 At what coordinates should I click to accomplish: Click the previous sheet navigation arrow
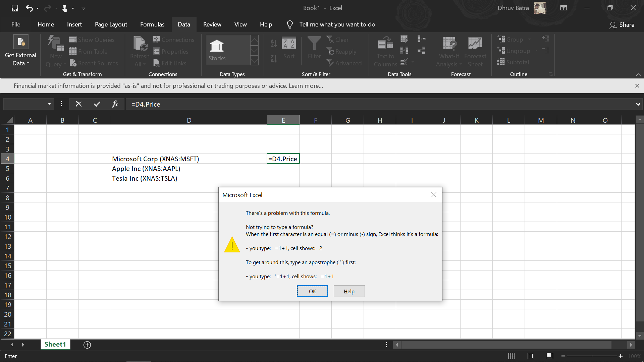(x=12, y=345)
